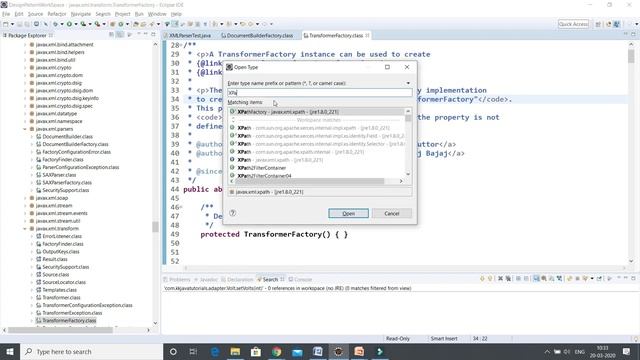The height and width of the screenshot is (360, 640).
Task: Select OutputKeys.class in Package Explorer
Action: [x=61, y=252]
